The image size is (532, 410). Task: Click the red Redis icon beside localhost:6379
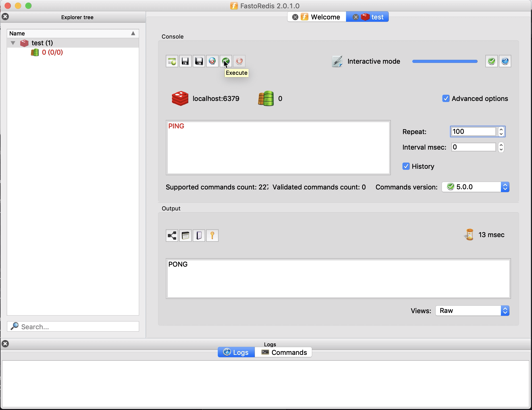[x=180, y=98]
